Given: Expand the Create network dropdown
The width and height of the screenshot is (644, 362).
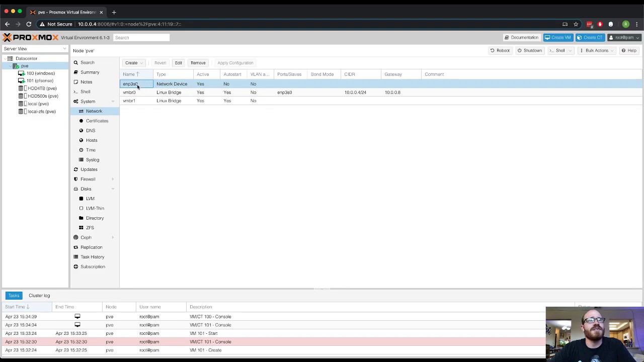Looking at the screenshot, I should click(134, 63).
